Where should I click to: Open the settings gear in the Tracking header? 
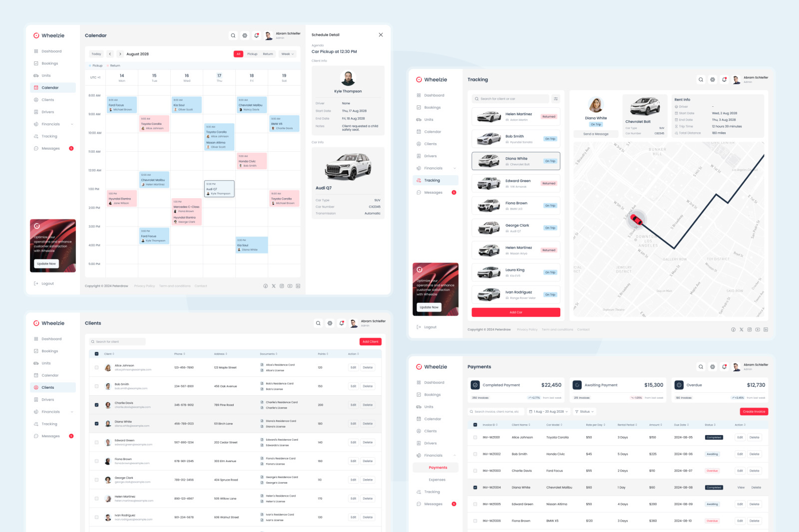pos(713,80)
